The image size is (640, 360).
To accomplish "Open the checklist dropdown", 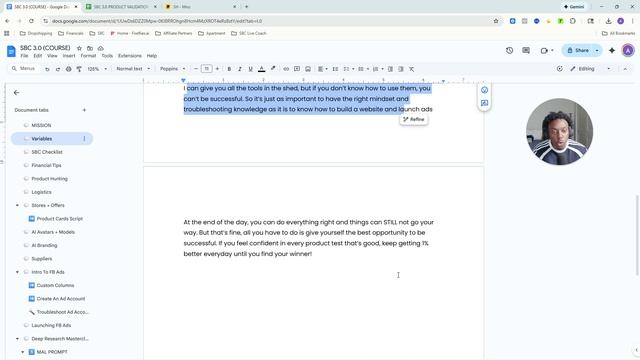I will 348,69.
